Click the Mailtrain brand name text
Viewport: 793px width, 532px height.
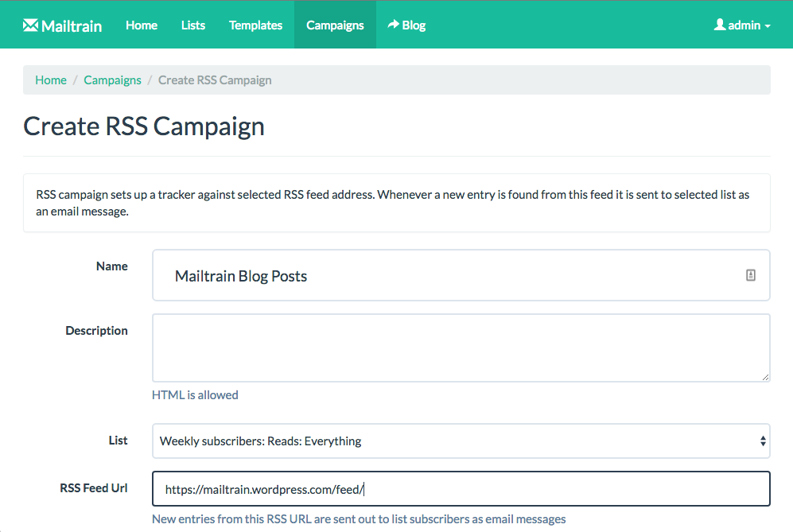(72, 25)
